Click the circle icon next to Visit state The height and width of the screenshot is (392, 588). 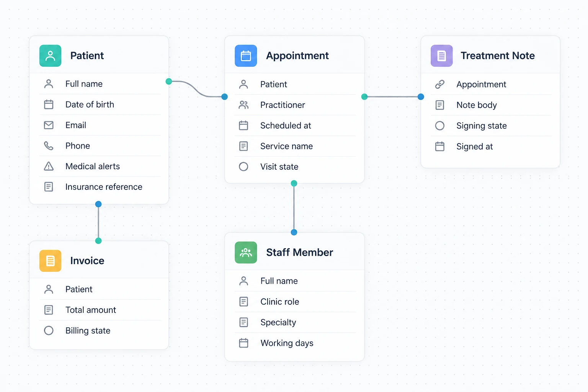tap(243, 167)
